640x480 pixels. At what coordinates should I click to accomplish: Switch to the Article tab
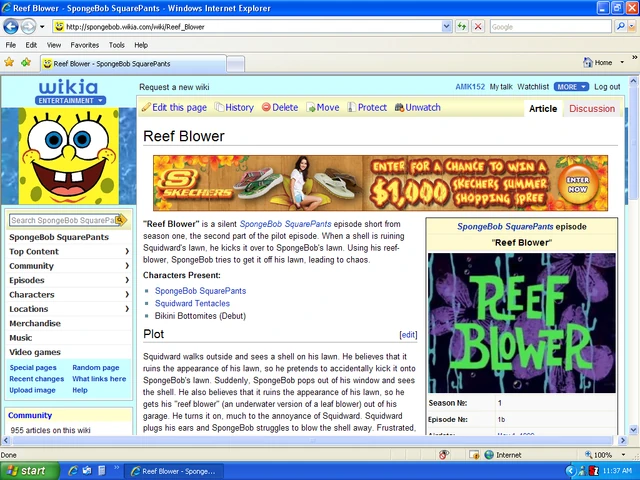543,109
